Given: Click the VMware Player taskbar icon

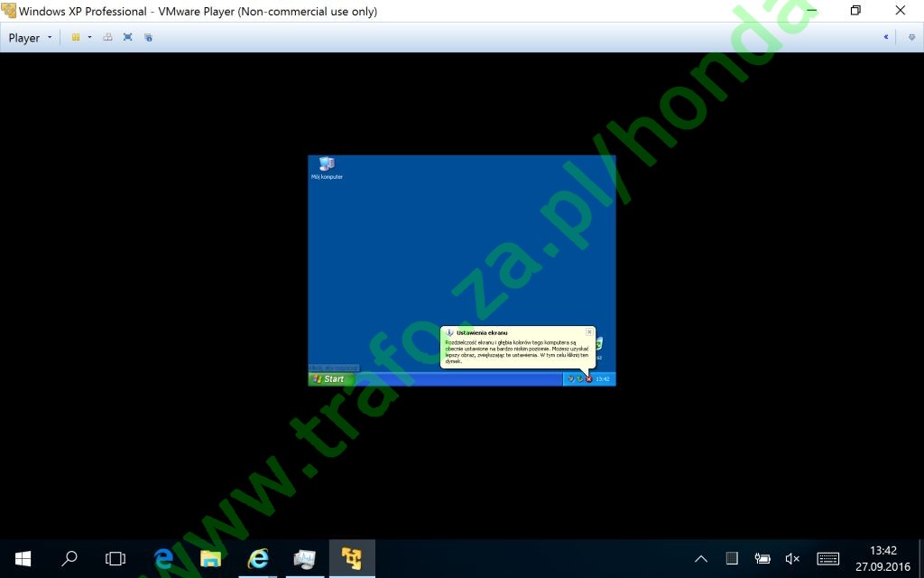Looking at the screenshot, I should (352, 558).
